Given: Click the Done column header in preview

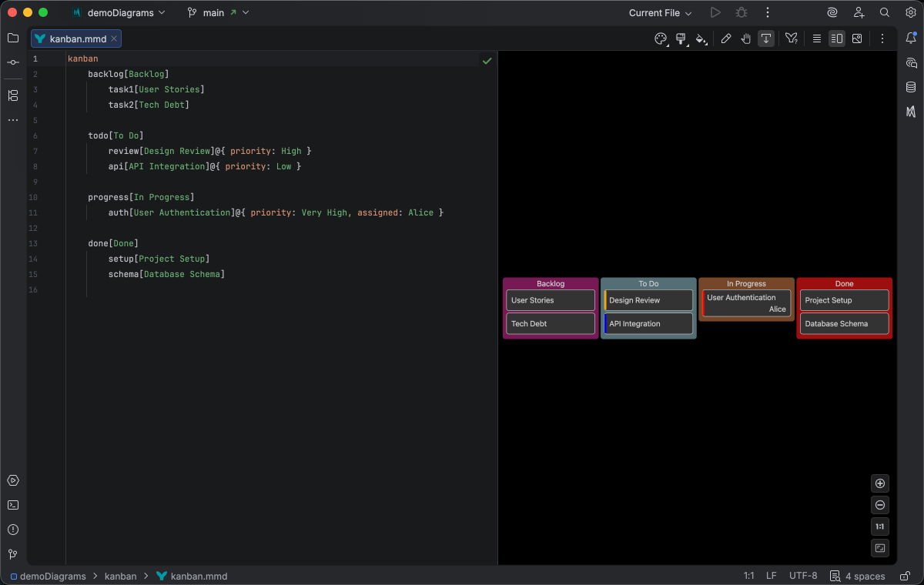Looking at the screenshot, I should pyautogui.click(x=845, y=283).
